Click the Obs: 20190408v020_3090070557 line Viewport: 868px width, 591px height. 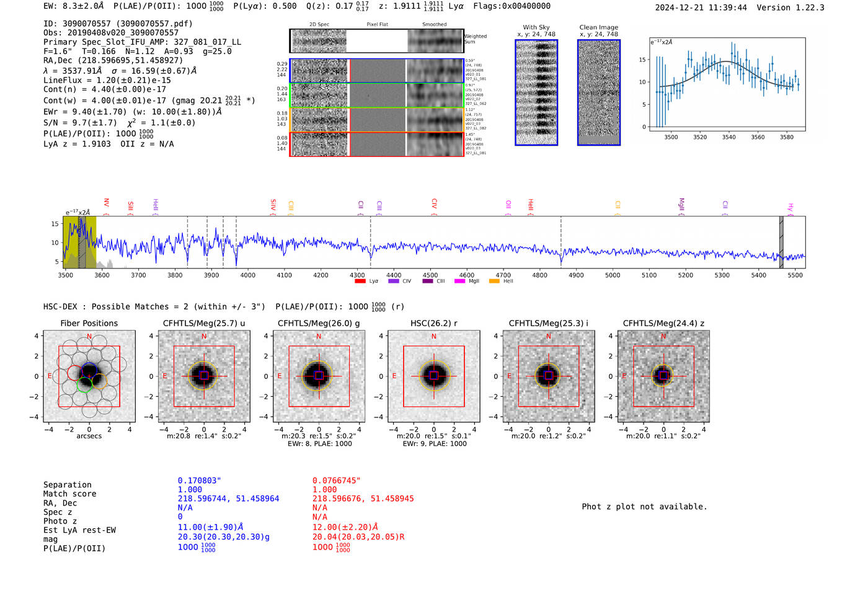pyautogui.click(x=111, y=32)
